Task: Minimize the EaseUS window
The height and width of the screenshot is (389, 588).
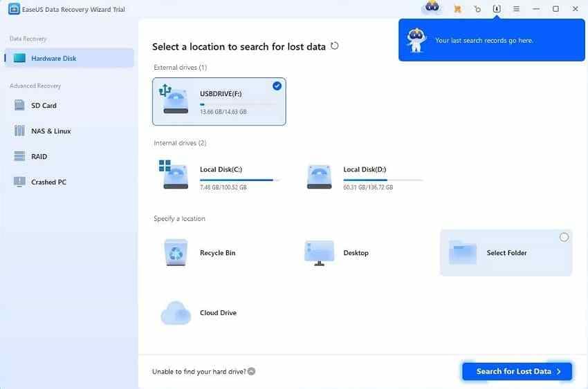Action: click(x=536, y=8)
